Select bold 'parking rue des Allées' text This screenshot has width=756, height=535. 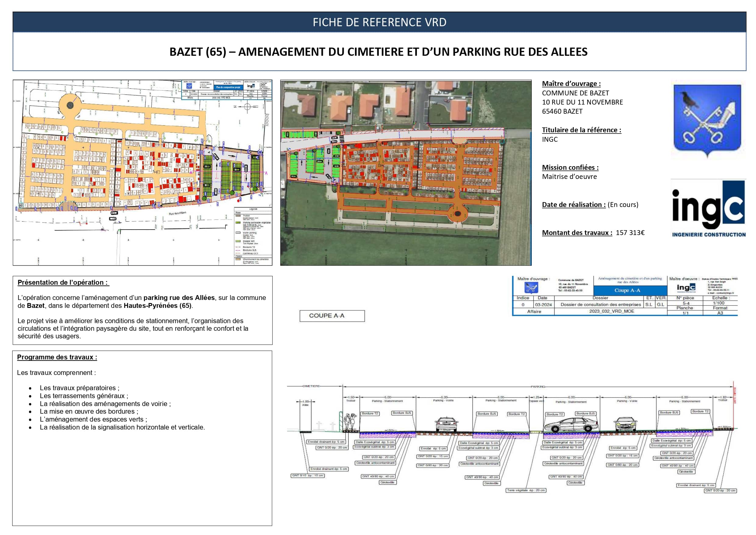click(x=179, y=298)
